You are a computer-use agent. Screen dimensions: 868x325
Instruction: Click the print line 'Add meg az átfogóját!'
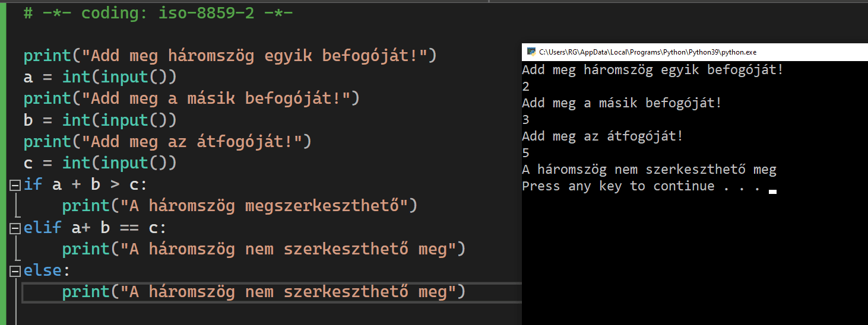pyautogui.click(x=167, y=142)
